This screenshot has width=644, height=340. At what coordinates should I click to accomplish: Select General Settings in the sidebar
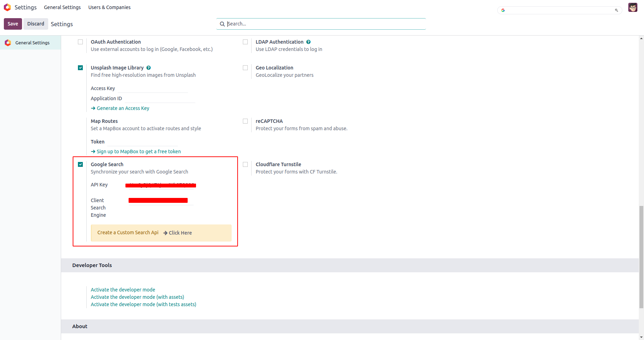click(30, 43)
